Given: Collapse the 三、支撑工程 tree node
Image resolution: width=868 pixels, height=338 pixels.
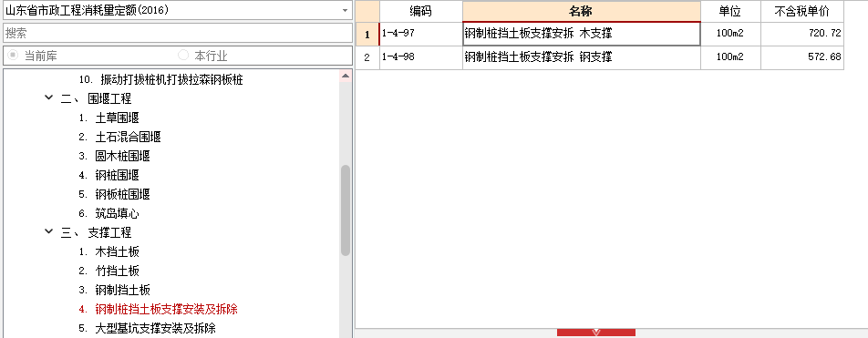Looking at the screenshot, I should pos(49,232).
